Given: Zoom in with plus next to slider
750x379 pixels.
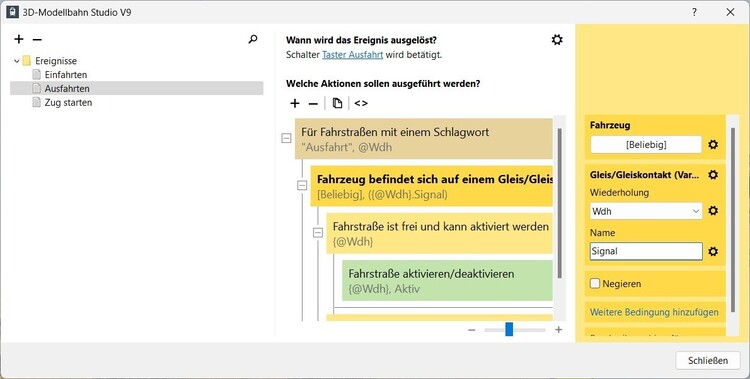Looking at the screenshot, I should tap(558, 330).
